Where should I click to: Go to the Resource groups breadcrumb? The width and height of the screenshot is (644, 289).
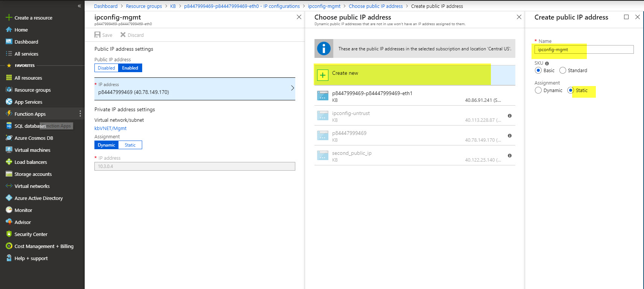pyautogui.click(x=144, y=6)
